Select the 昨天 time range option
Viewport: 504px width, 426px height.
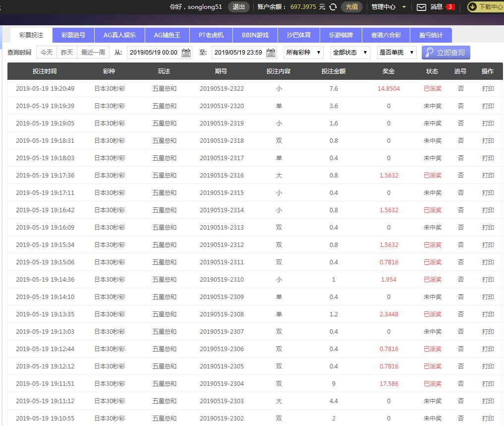tap(67, 53)
